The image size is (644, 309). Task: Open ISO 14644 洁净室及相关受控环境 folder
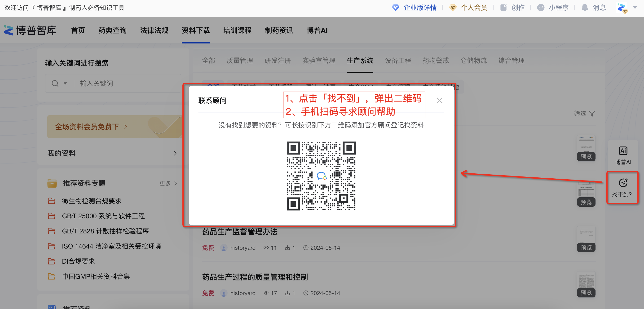coord(111,246)
